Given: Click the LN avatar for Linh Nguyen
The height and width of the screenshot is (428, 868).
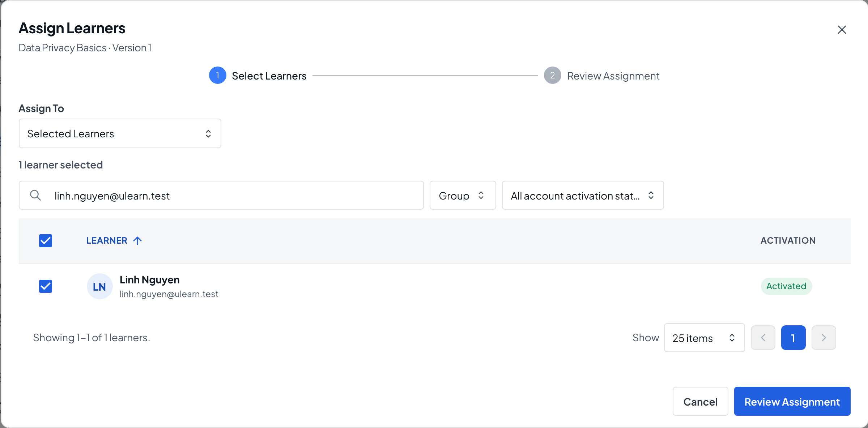Looking at the screenshot, I should [x=99, y=286].
